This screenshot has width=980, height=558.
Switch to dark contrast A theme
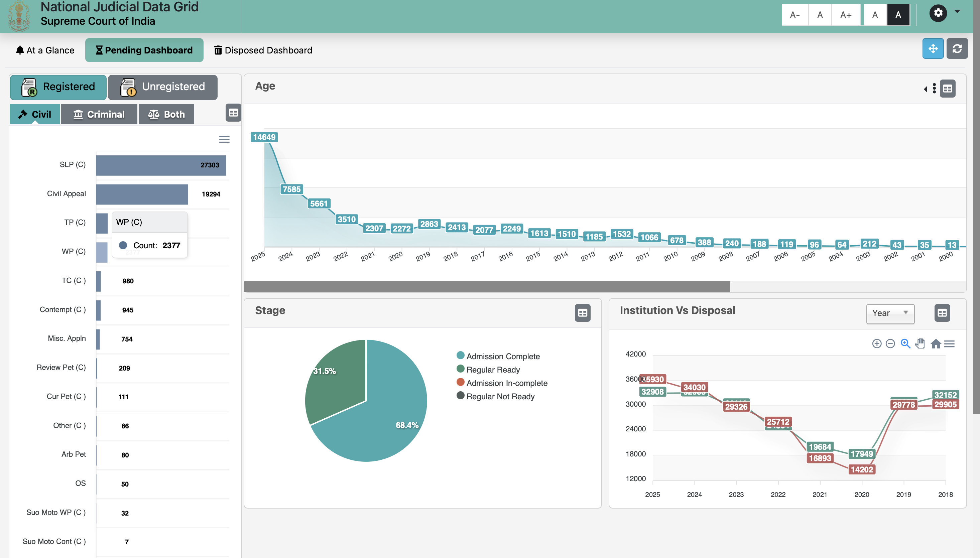898,15
